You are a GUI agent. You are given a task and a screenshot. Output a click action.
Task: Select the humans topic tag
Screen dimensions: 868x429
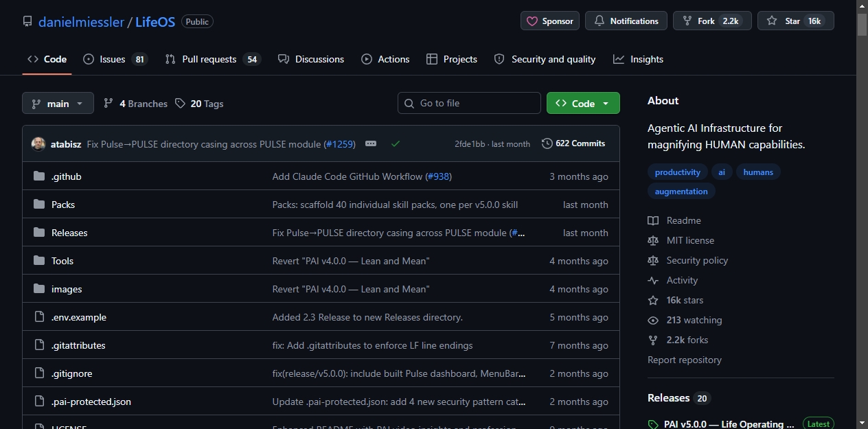tap(758, 172)
